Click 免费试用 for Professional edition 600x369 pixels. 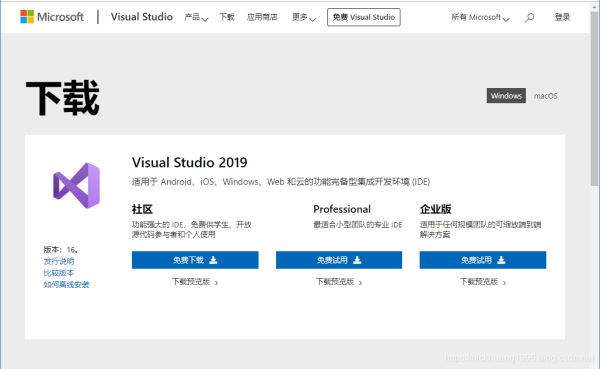pos(339,260)
